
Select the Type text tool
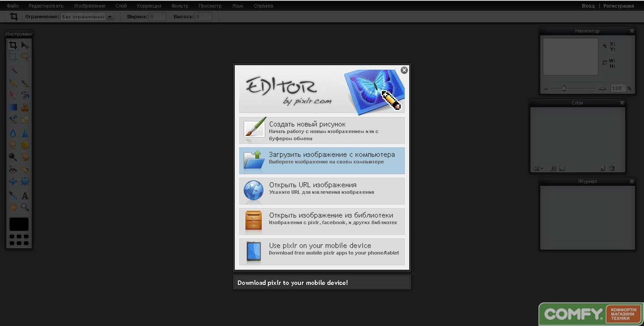tap(25, 195)
